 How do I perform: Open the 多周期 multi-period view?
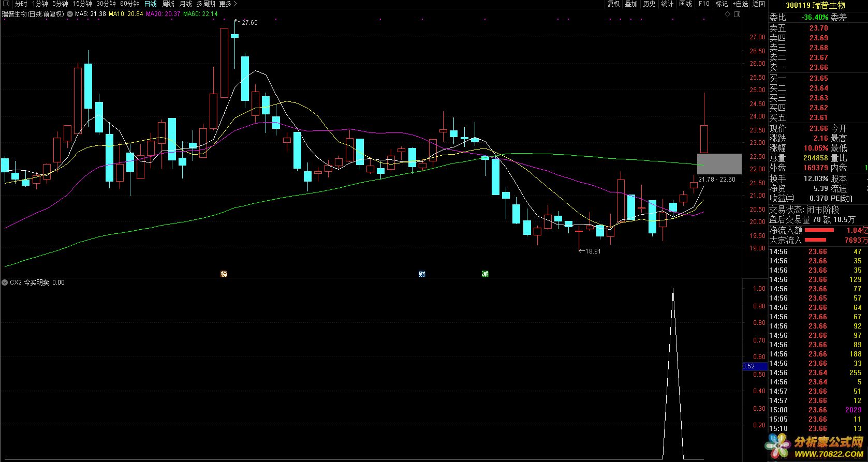pos(205,4)
